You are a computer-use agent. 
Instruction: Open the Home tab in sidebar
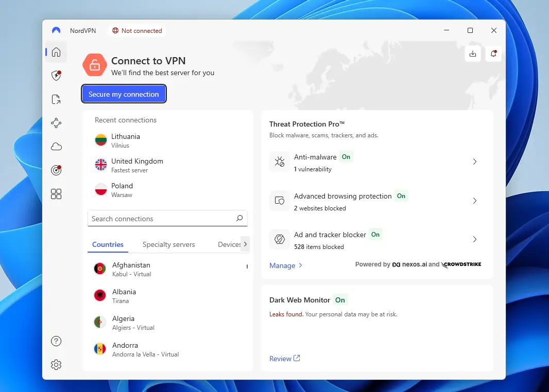click(56, 52)
